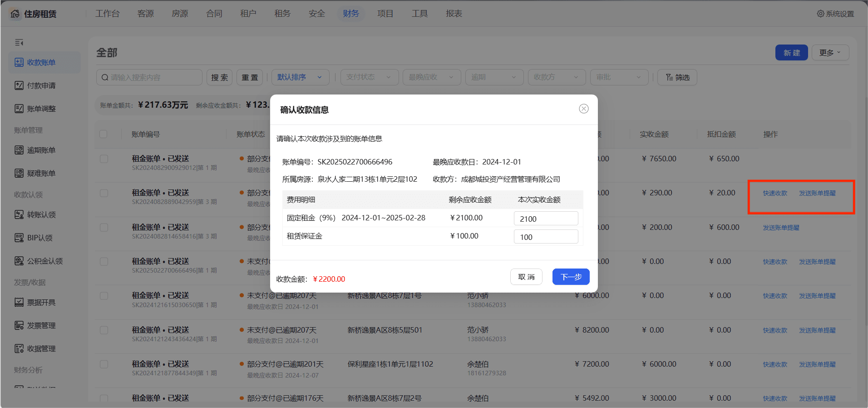Open the 审批 dropdown filter
Screen dimensions: 868x408
619,77
